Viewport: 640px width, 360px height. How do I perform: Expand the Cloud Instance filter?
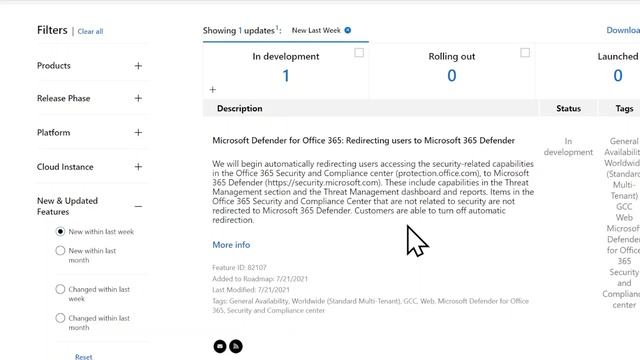(138, 167)
